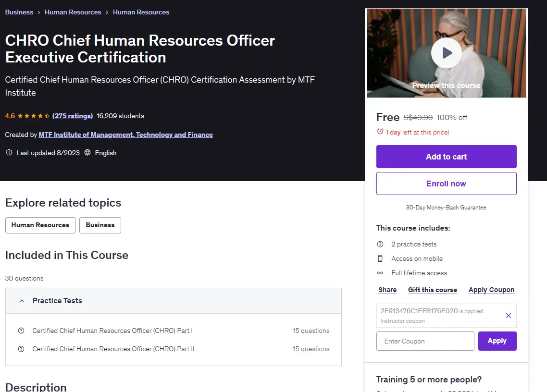Click the CHRO Executive Certification course title
This screenshot has height=392, width=547.
[x=140, y=49]
